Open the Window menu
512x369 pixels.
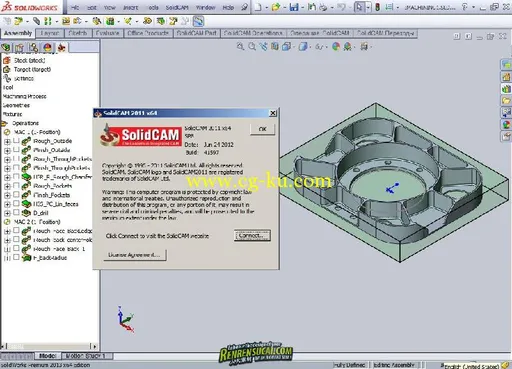[x=205, y=7]
